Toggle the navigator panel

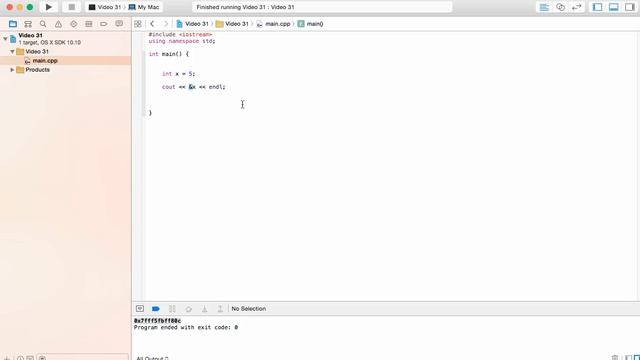pyautogui.click(x=598, y=7)
